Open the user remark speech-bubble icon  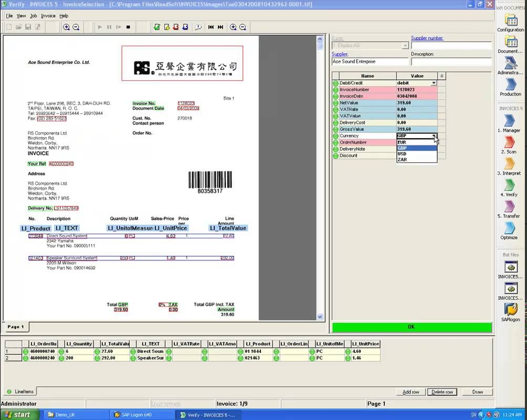[x=198, y=27]
